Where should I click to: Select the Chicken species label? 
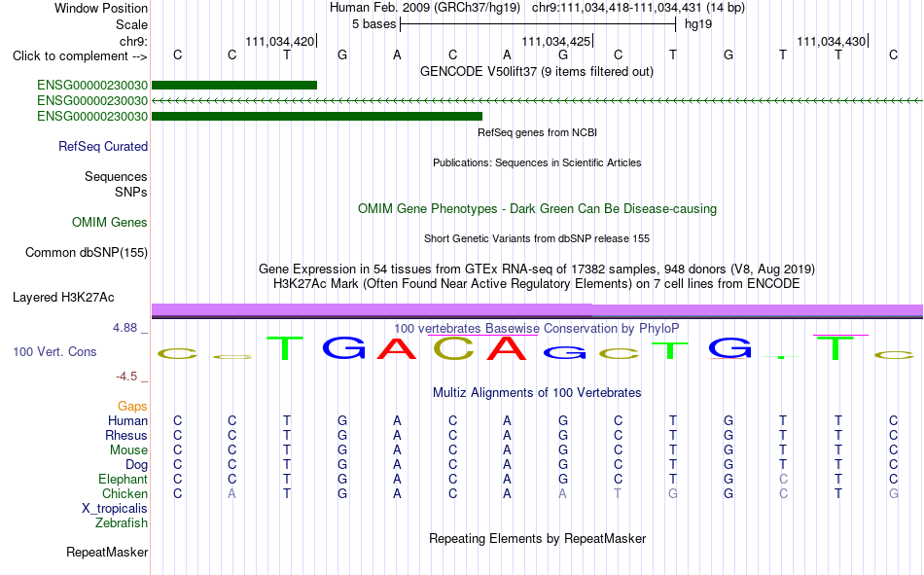coord(124,493)
